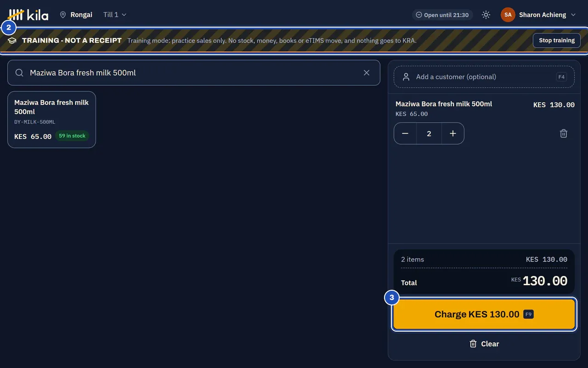Click the product search input field
Screen dimensions: 588x368
pos(194,73)
